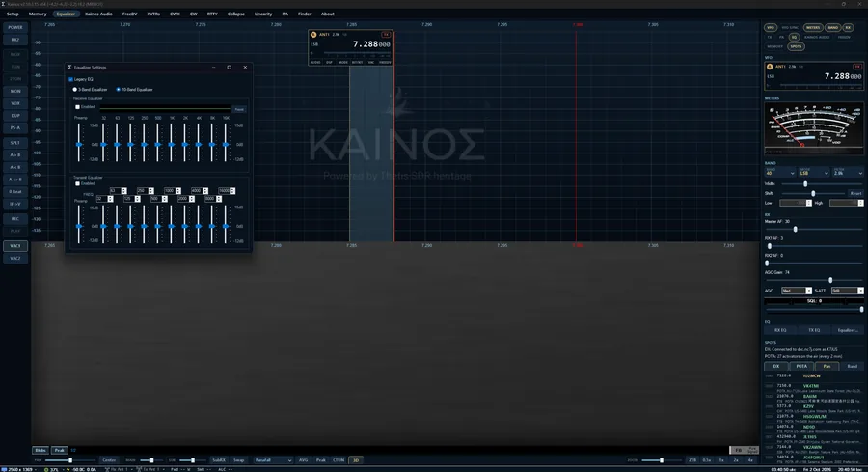Screen dimensions: 868x472
Task: Toggle the PS-A button
Action: (x=15, y=128)
